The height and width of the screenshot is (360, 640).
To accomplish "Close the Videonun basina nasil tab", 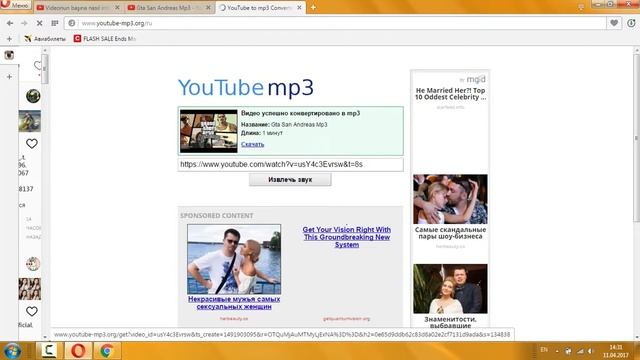I will 117,7.
